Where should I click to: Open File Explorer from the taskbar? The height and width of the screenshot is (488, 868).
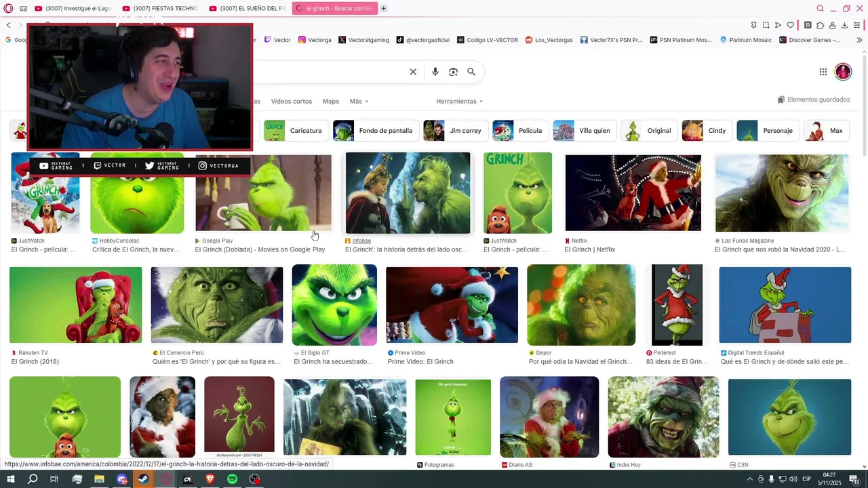point(99,479)
